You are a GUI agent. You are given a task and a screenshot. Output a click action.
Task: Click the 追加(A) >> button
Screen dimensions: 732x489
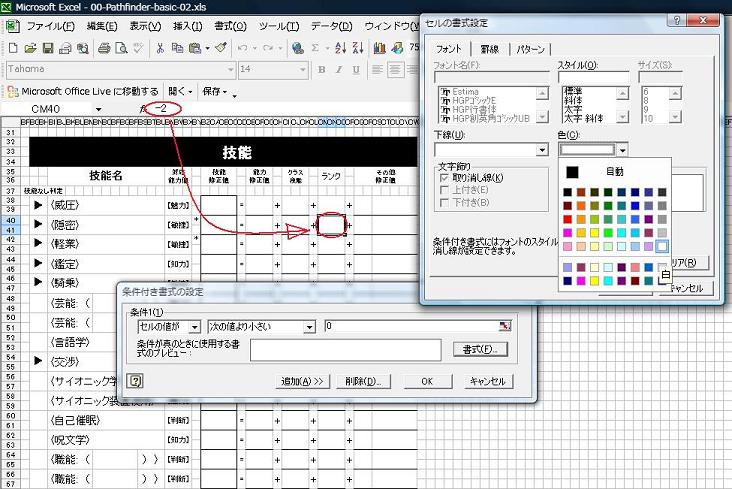[x=302, y=381]
